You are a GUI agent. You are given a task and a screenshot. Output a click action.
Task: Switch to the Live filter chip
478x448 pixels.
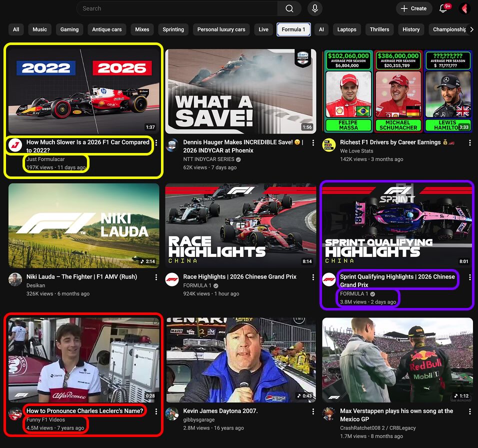(x=263, y=29)
